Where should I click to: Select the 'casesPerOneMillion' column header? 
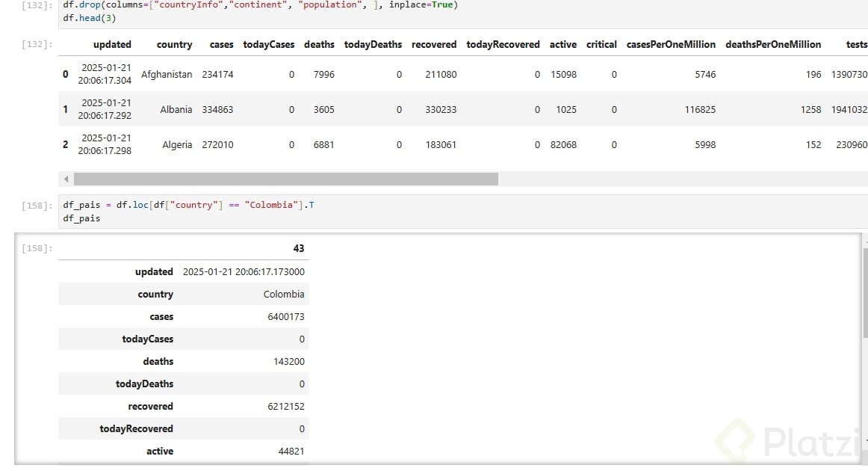click(x=671, y=44)
